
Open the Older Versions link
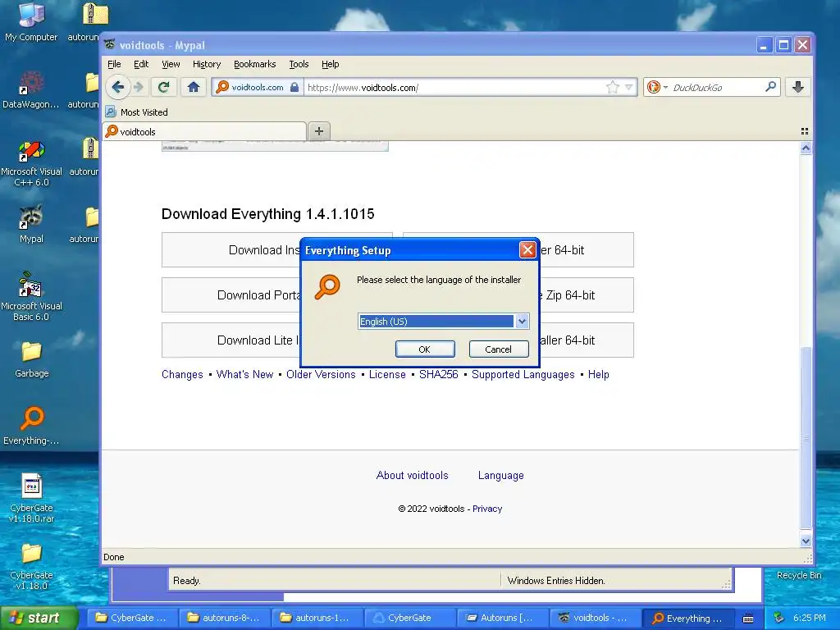[x=321, y=374]
